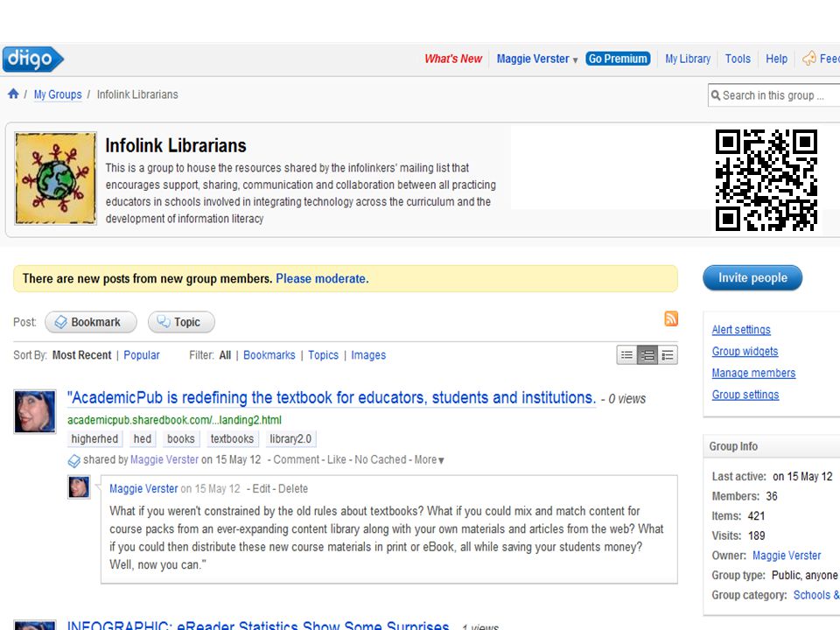This screenshot has width=840, height=630.
Task: Open My Library
Action: (688, 59)
